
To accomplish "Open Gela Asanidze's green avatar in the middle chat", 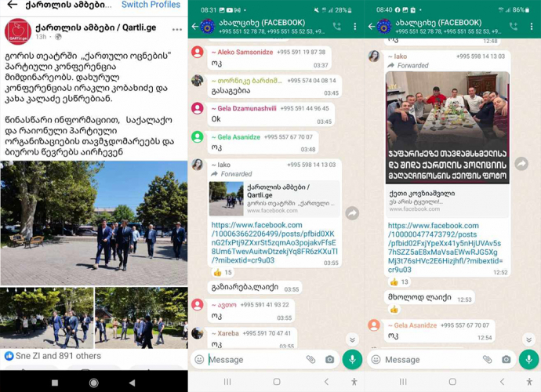I will [198, 136].
